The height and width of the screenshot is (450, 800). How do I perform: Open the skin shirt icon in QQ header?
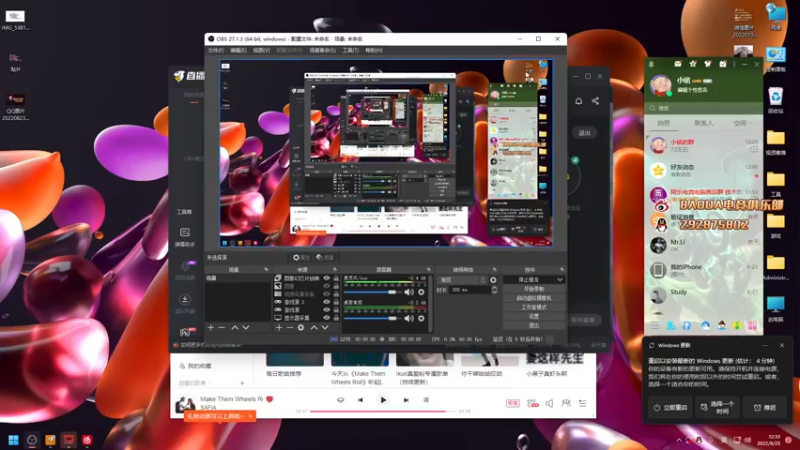(x=708, y=64)
